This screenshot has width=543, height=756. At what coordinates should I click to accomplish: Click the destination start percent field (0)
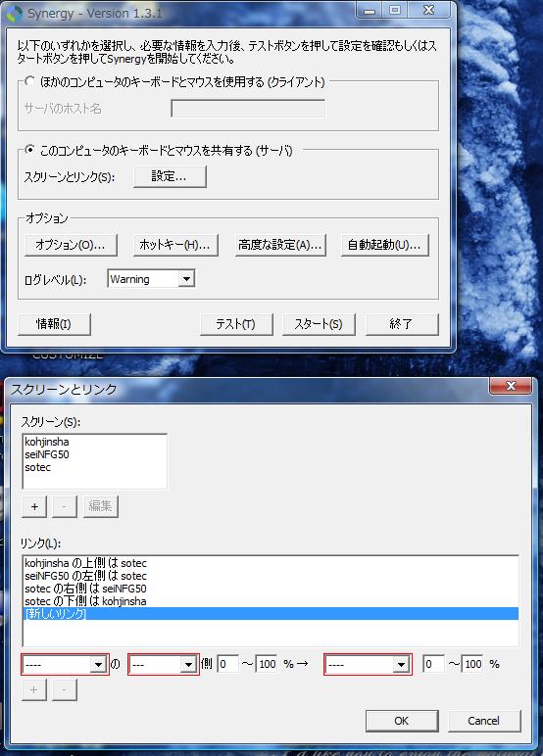pos(433,664)
